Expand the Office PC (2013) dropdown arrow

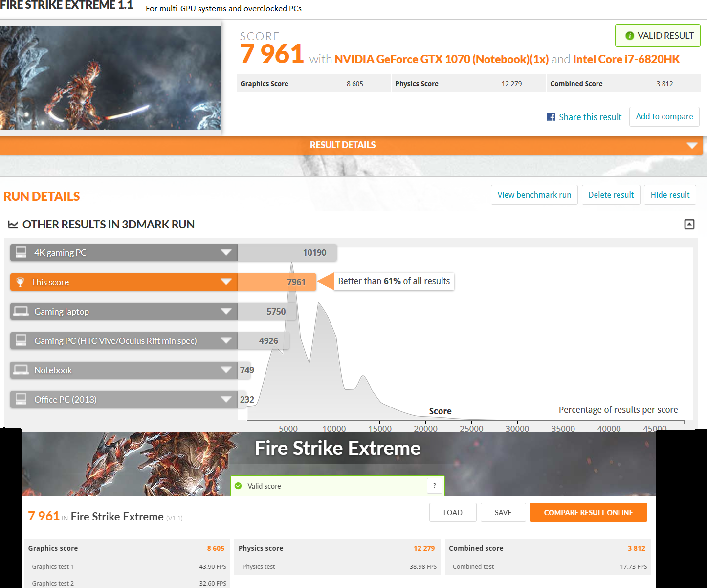click(x=226, y=399)
